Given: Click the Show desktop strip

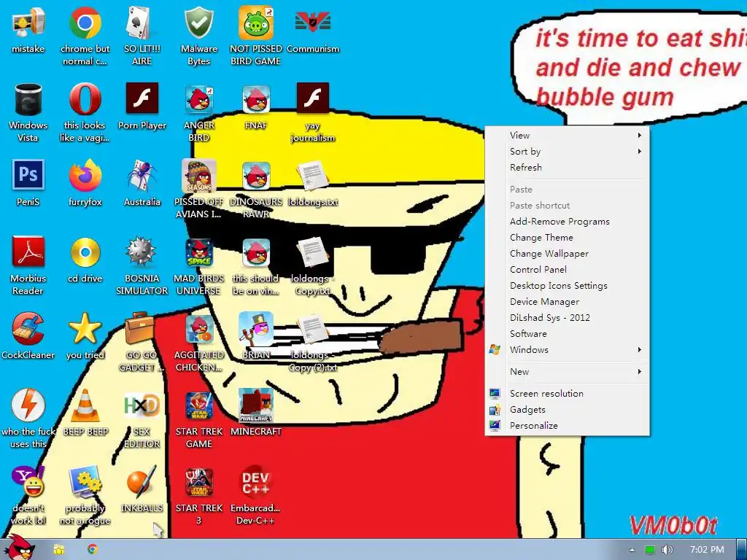Looking at the screenshot, I should click(x=741, y=550).
